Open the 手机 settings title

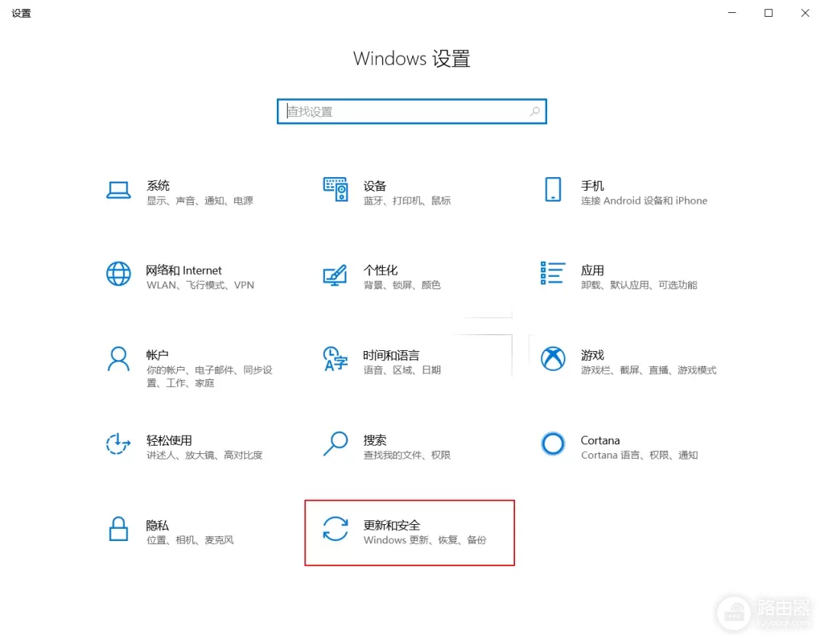tap(592, 185)
